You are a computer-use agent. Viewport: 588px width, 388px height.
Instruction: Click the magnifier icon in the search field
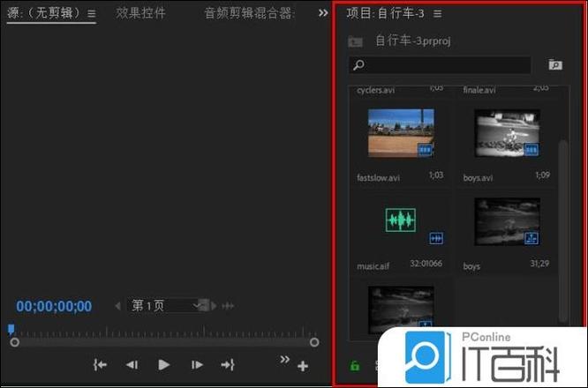coord(358,65)
